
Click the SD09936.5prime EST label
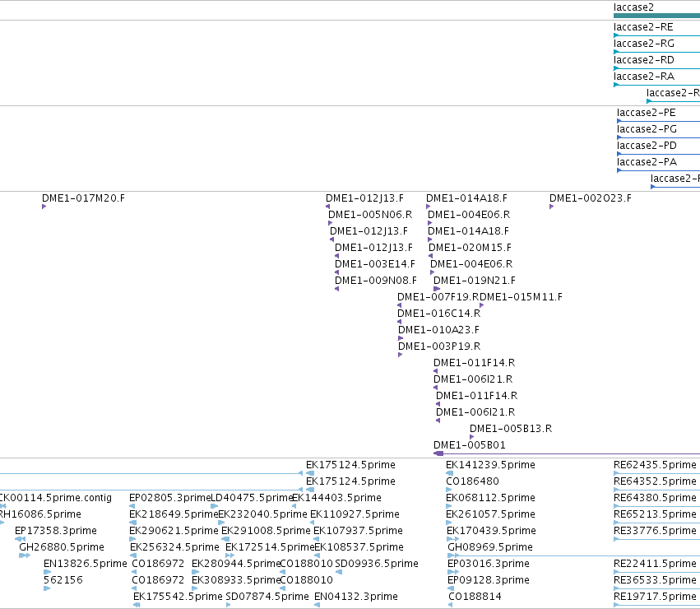377,565
